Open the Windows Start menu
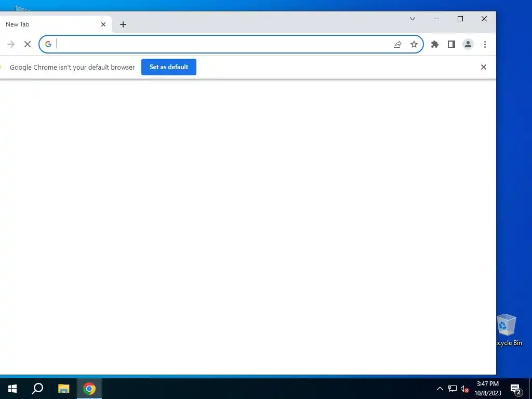Screen dimensions: 532x399 point(12,389)
